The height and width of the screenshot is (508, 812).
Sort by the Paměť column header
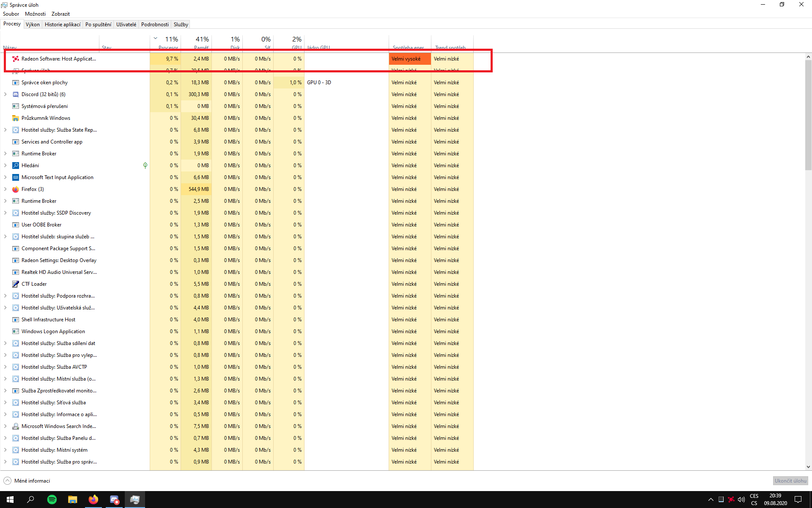(197, 42)
